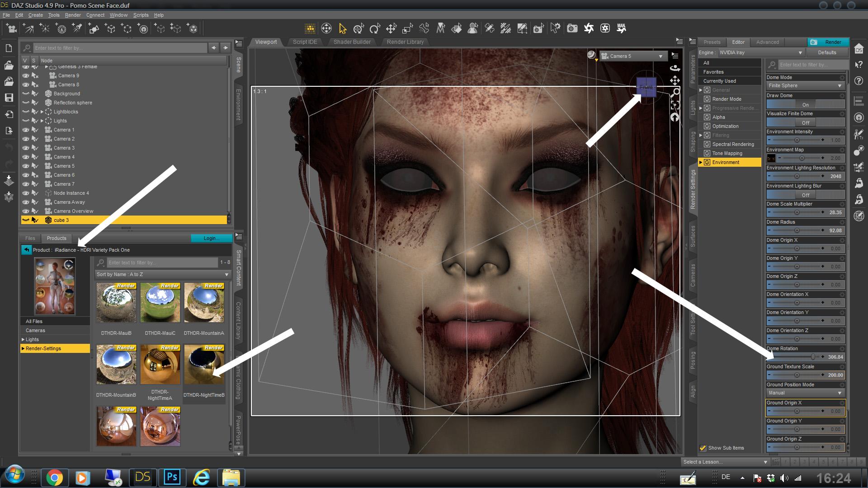The image size is (868, 488).
Task: Open the Dome Mode dropdown
Action: point(805,85)
